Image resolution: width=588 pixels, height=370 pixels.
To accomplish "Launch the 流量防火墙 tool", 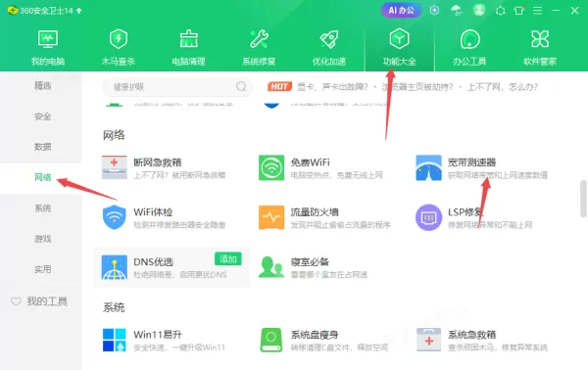I will click(x=324, y=217).
